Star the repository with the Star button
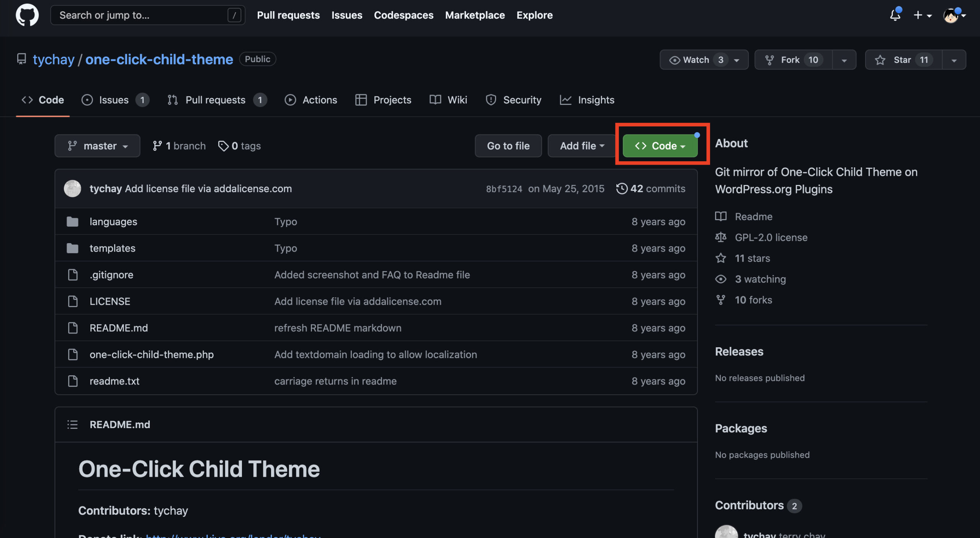This screenshot has width=980, height=538. click(904, 60)
